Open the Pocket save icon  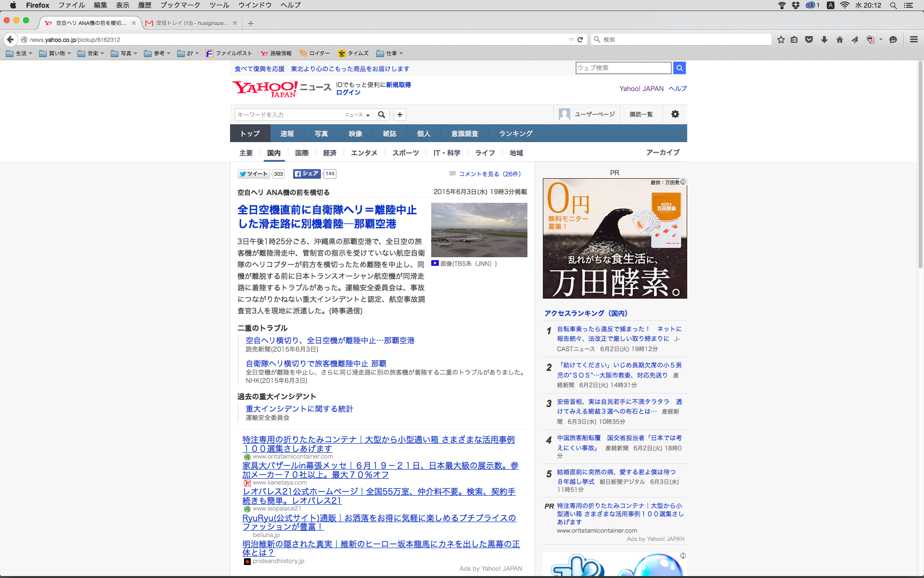pyautogui.click(x=809, y=39)
